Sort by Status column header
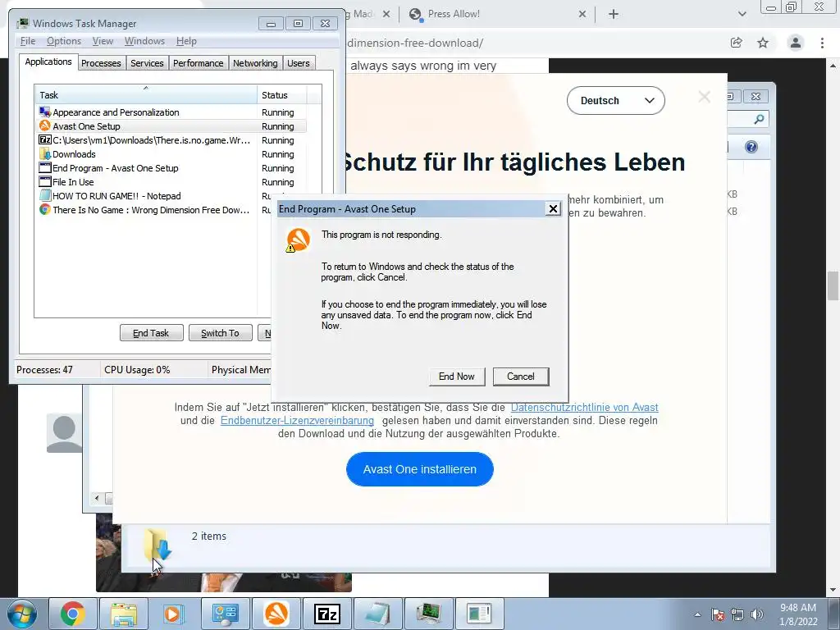Screen dimensions: 840x630 (282, 95)
